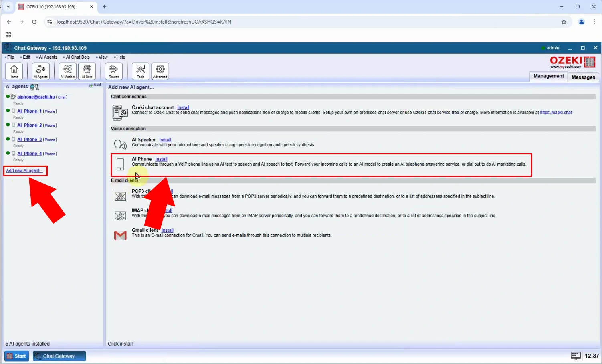Click the AI agents panel header icon
This screenshot has width=602, height=364.
tap(35, 87)
